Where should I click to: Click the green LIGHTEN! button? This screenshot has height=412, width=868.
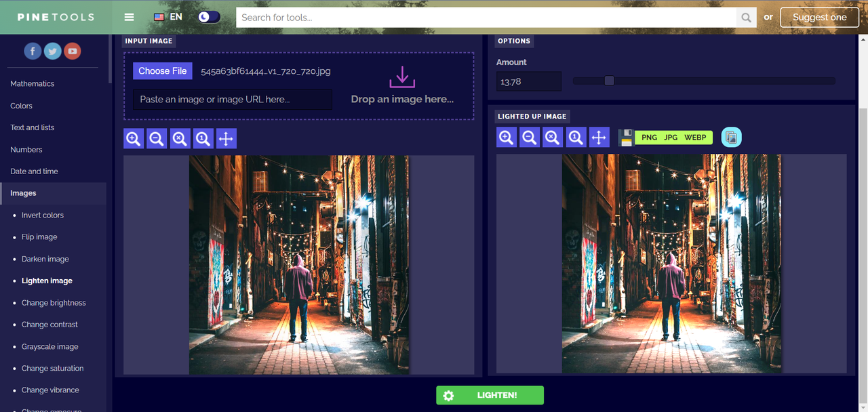(490, 395)
